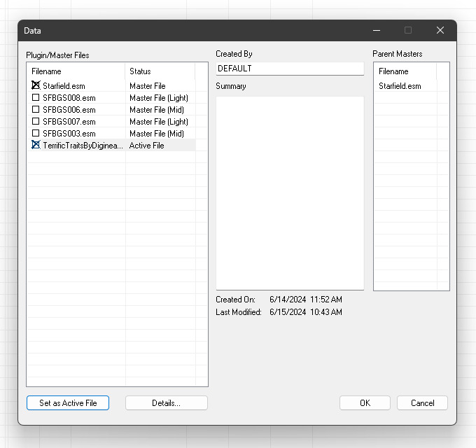Close the Data dialog window

440,30
